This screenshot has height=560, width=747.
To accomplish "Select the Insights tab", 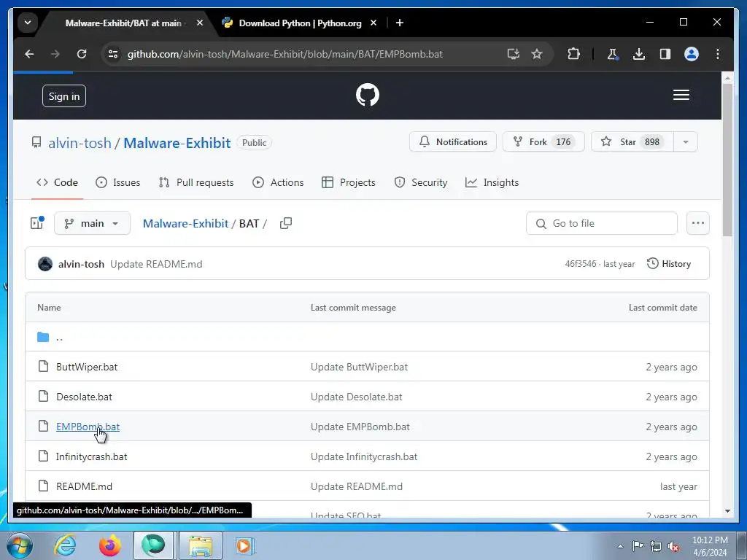I will pyautogui.click(x=492, y=182).
